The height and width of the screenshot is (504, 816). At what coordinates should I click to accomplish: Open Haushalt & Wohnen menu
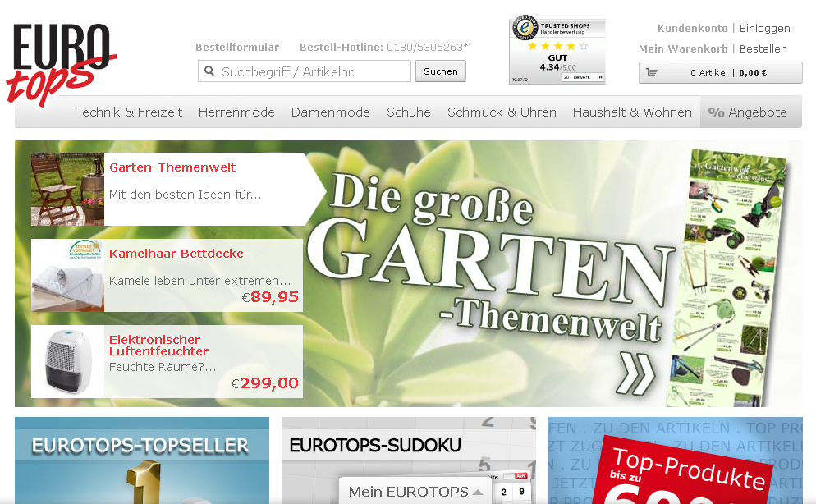pyautogui.click(x=632, y=112)
